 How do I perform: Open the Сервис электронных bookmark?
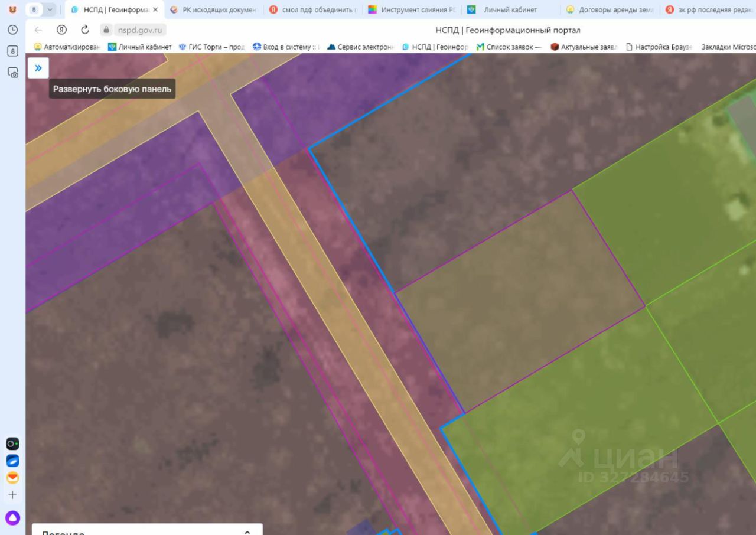(x=360, y=47)
